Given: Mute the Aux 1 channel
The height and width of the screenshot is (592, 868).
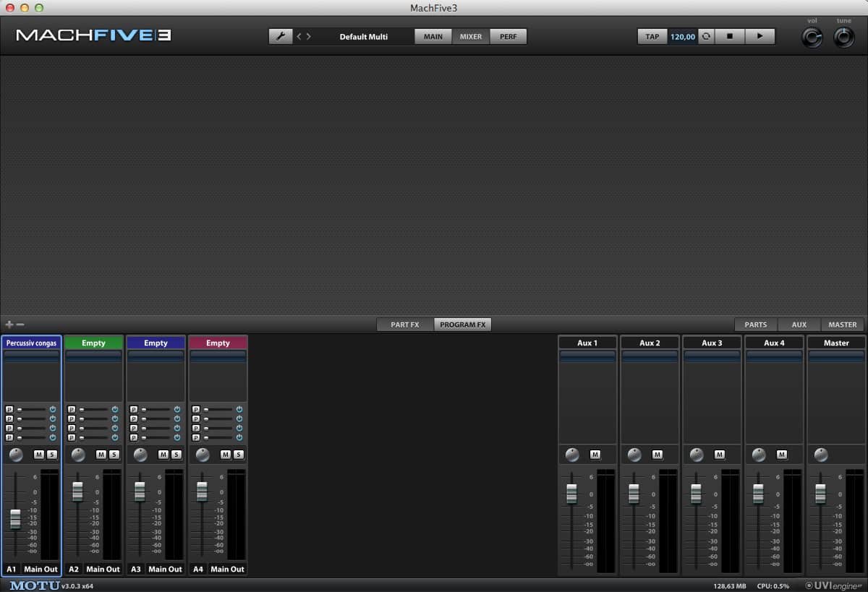Looking at the screenshot, I should tap(595, 455).
